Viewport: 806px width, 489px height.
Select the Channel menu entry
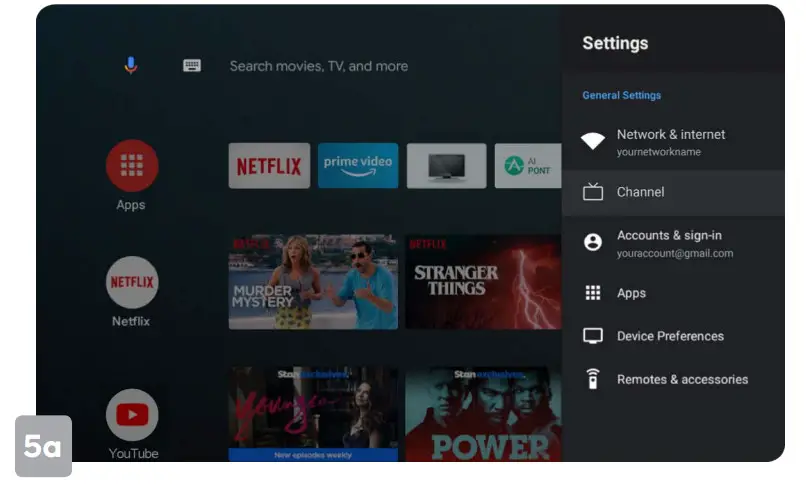(x=673, y=193)
